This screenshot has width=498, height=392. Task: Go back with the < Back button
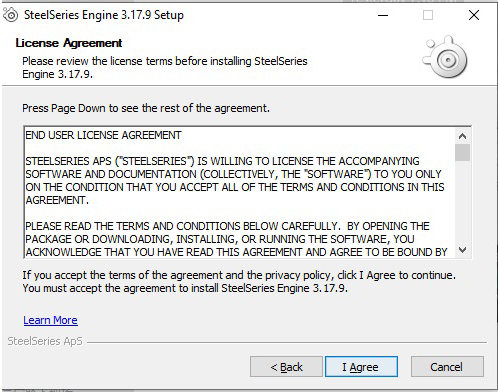(x=286, y=367)
